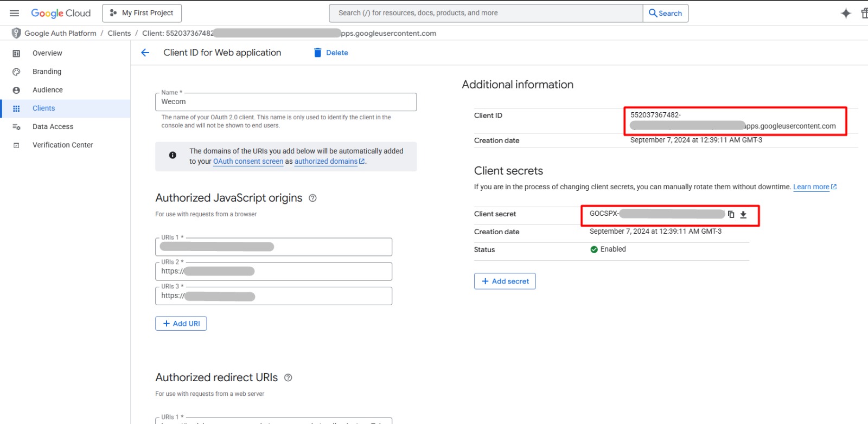Viewport: 868px width, 424px height.
Task: Open the My First Project selector
Action: [142, 13]
